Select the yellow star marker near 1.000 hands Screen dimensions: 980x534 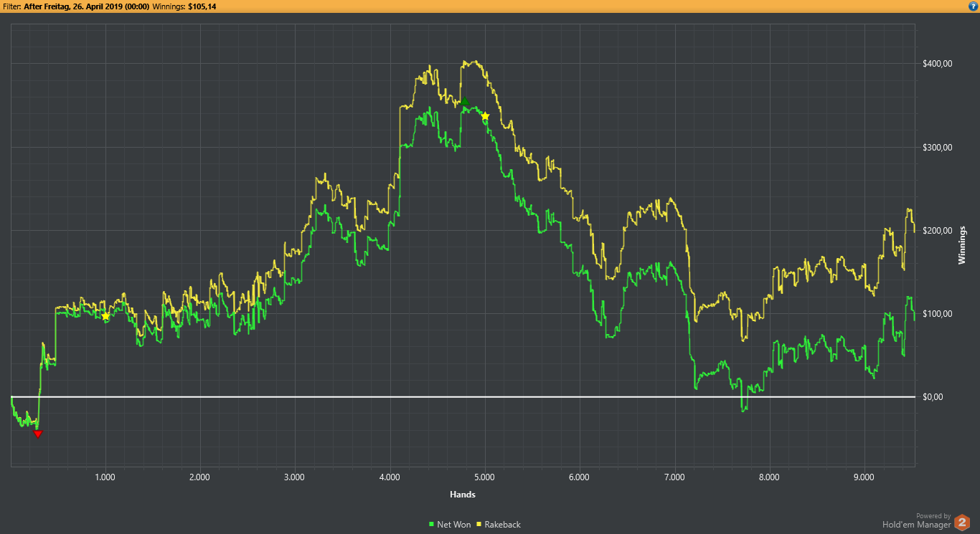coord(105,316)
